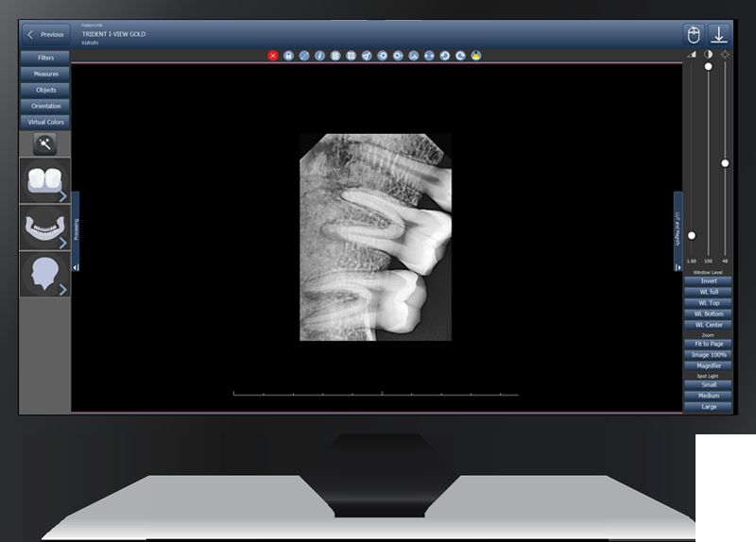
Task: Click the magic wand auto-enhance icon
Action: [x=44, y=144]
